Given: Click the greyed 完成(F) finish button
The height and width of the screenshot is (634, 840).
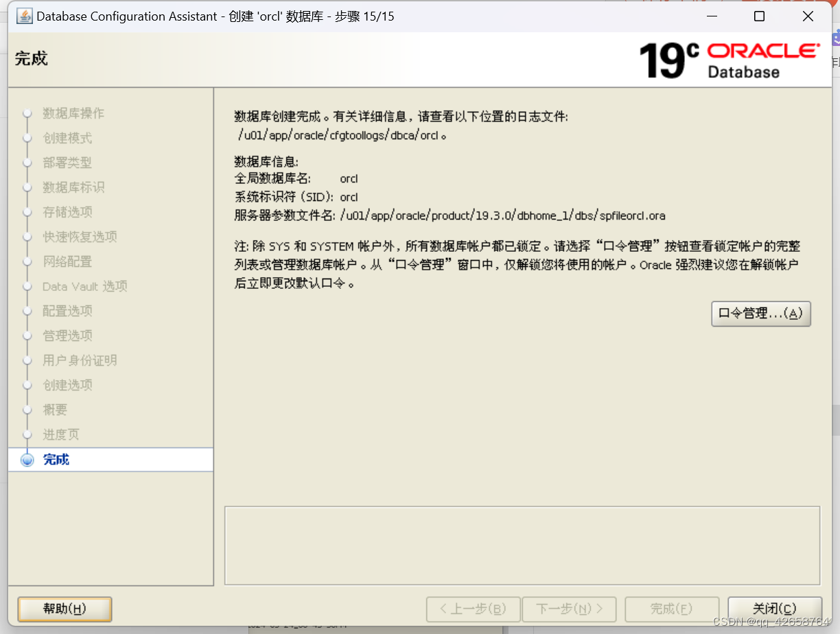Looking at the screenshot, I should (671, 609).
